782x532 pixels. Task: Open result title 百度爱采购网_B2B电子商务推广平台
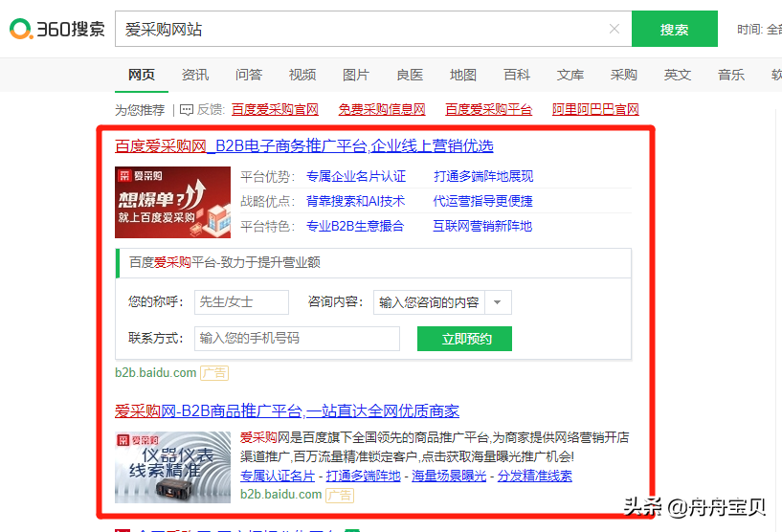click(304, 145)
